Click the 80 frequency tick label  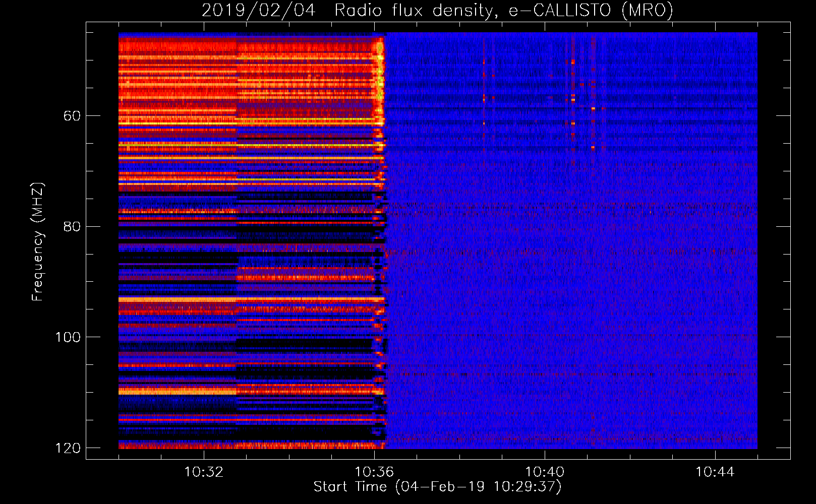pos(72,226)
